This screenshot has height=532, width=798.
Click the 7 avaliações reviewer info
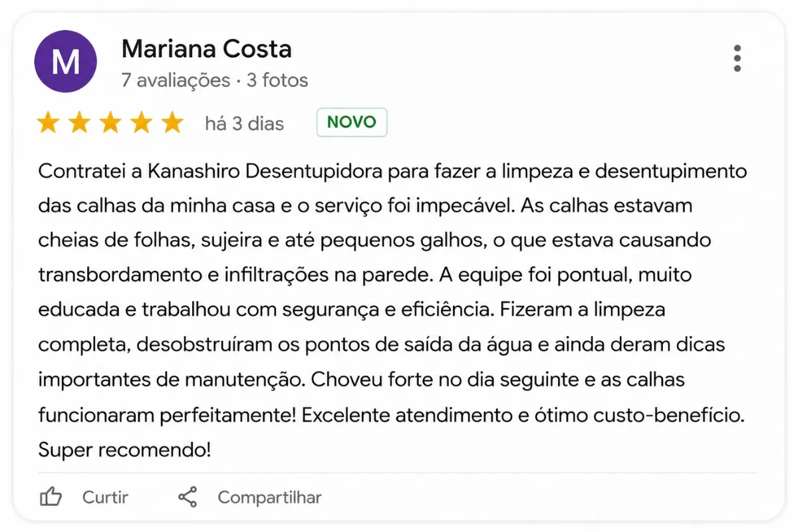pyautogui.click(x=176, y=80)
